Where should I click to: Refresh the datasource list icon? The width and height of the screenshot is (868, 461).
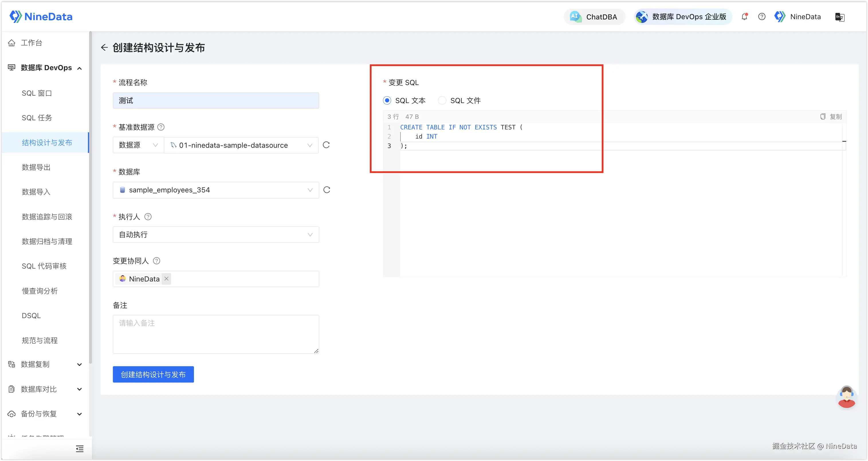click(326, 145)
